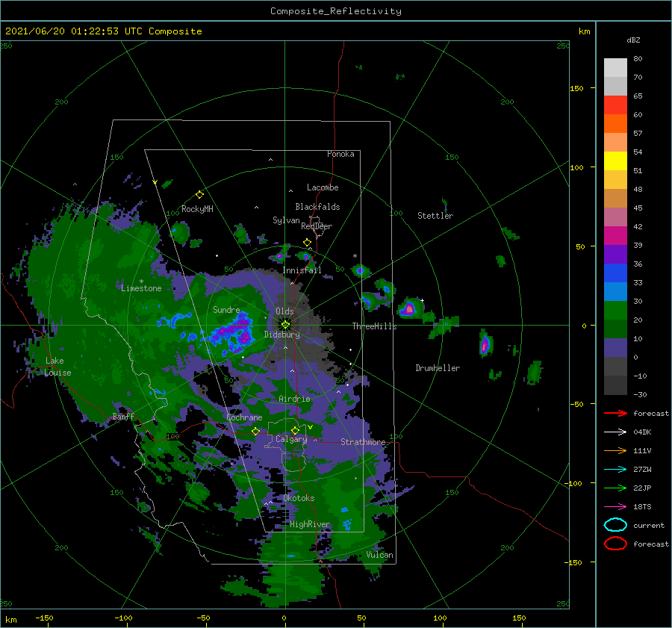Click the Stettler label

[x=435, y=216]
